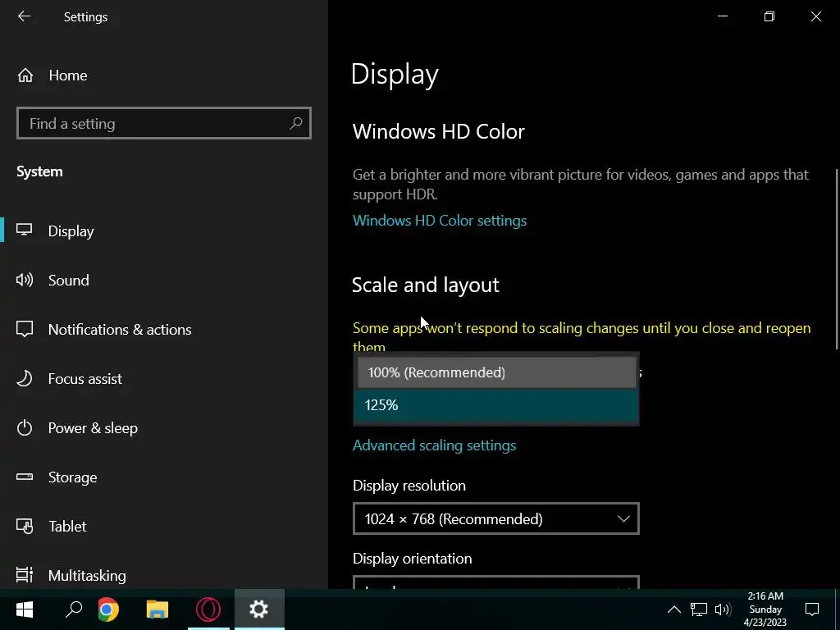840x630 pixels.
Task: Click the System section header
Action: (39, 172)
